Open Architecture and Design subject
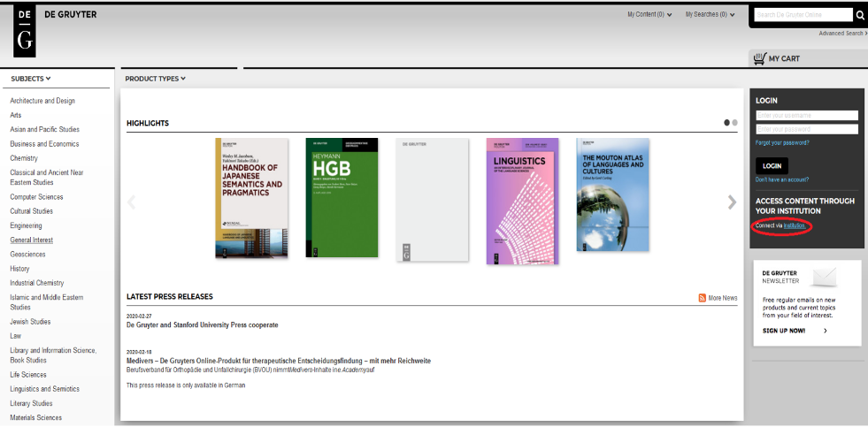The width and height of the screenshot is (868, 427). click(42, 101)
